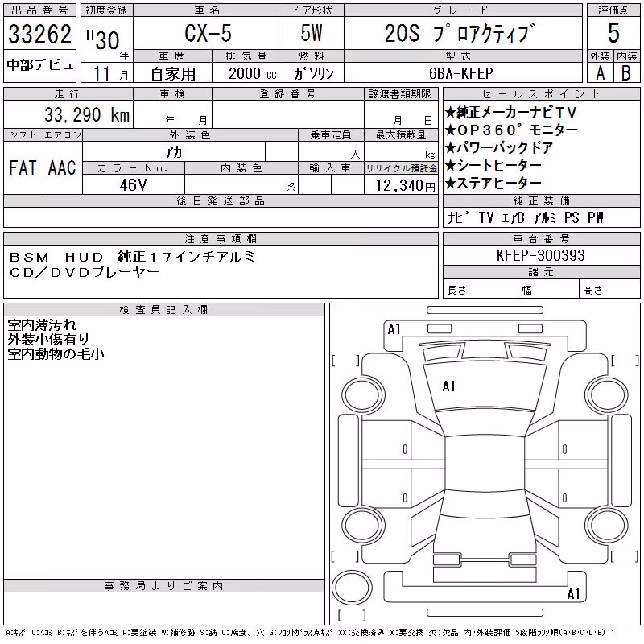Screen dimensions: 644x644
Task: Click the air conditioner code "AAC"
Action: pyautogui.click(x=62, y=167)
